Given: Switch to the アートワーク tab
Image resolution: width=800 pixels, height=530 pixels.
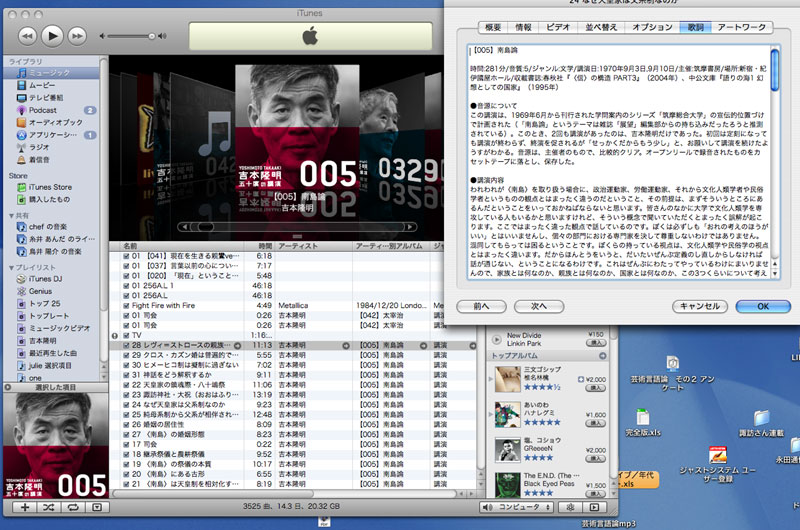Looking at the screenshot, I should (x=742, y=27).
